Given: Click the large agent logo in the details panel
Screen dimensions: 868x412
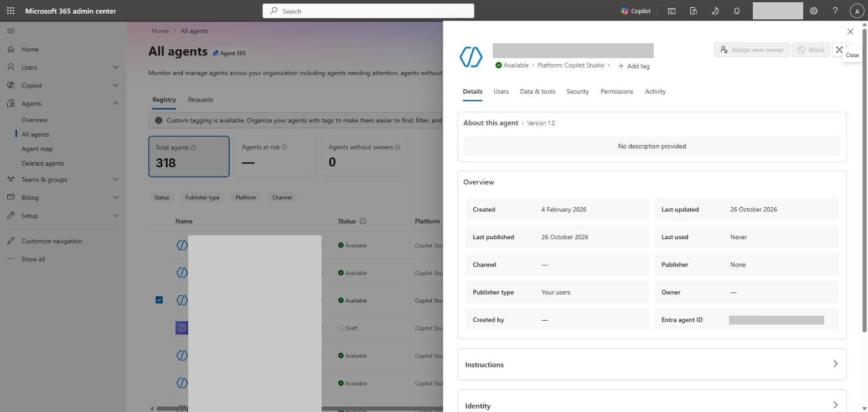Looking at the screenshot, I should coord(471,56).
